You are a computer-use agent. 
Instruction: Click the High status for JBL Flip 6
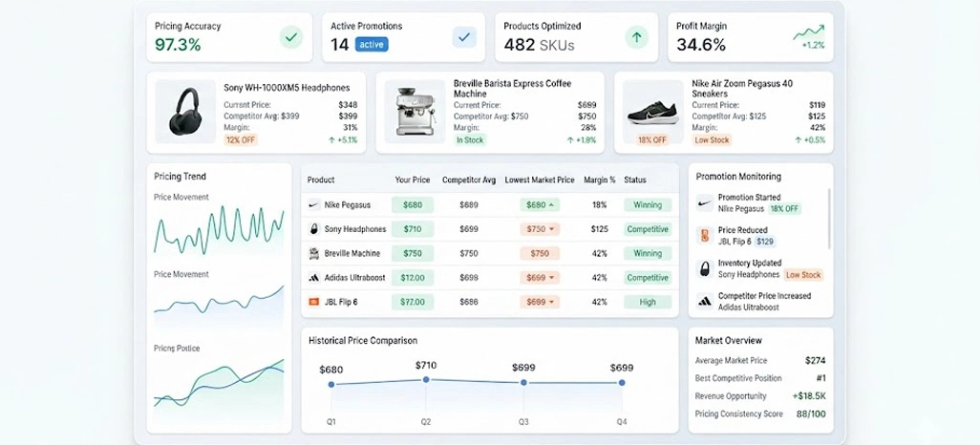click(648, 302)
